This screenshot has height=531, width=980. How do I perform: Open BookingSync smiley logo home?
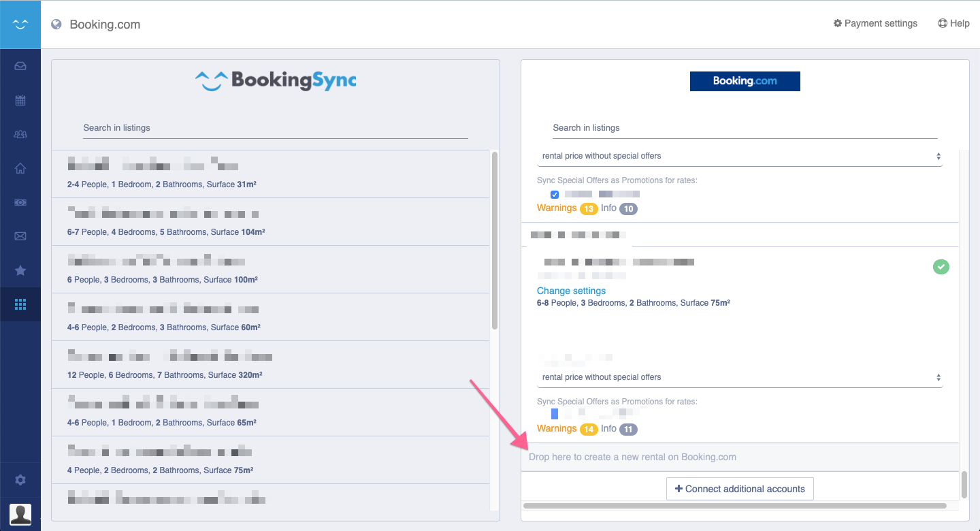pyautogui.click(x=20, y=25)
